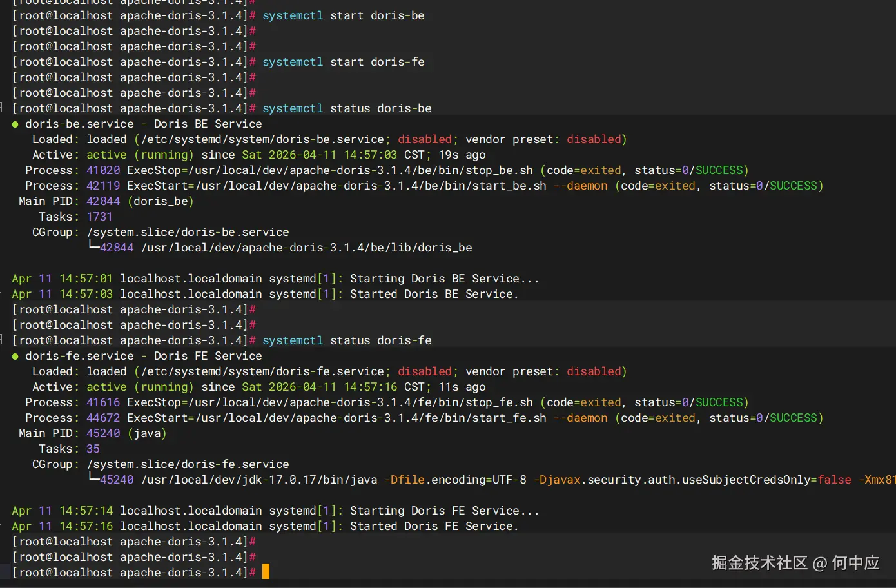Click the Tasks count 1731

[x=99, y=217]
